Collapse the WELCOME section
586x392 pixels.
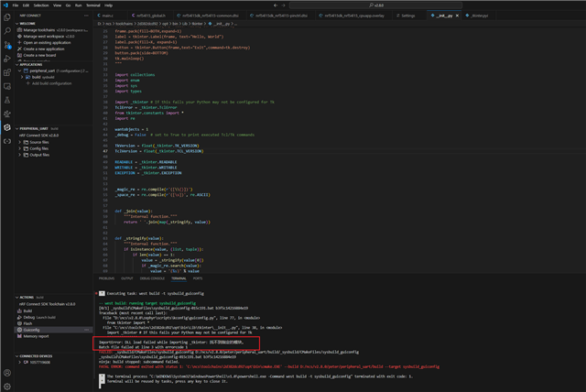(x=16, y=24)
